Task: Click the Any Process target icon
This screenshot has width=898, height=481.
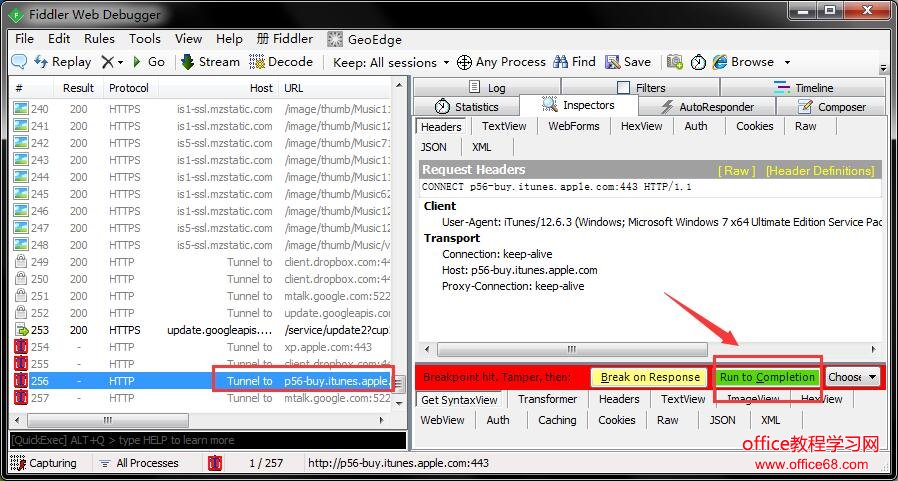Action: click(464, 62)
